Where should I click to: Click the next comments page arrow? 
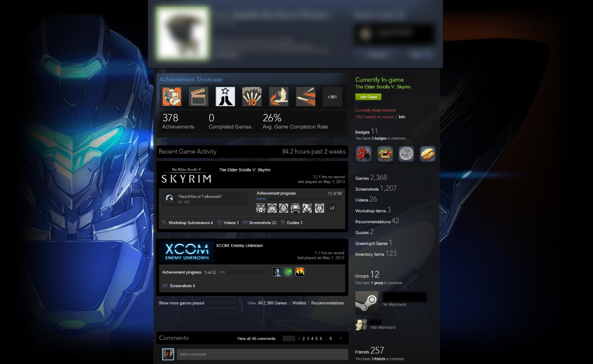coord(341,339)
